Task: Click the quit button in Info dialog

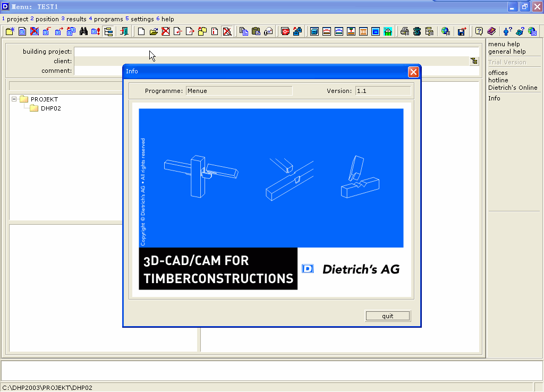Action: coord(388,316)
